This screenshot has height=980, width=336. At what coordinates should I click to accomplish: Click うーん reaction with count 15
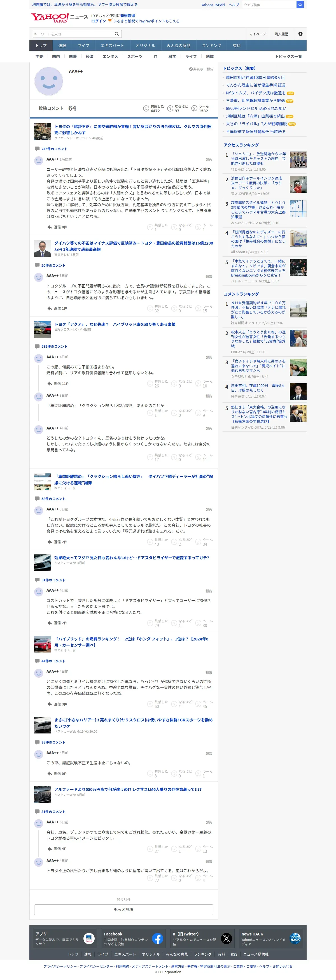pos(204,308)
